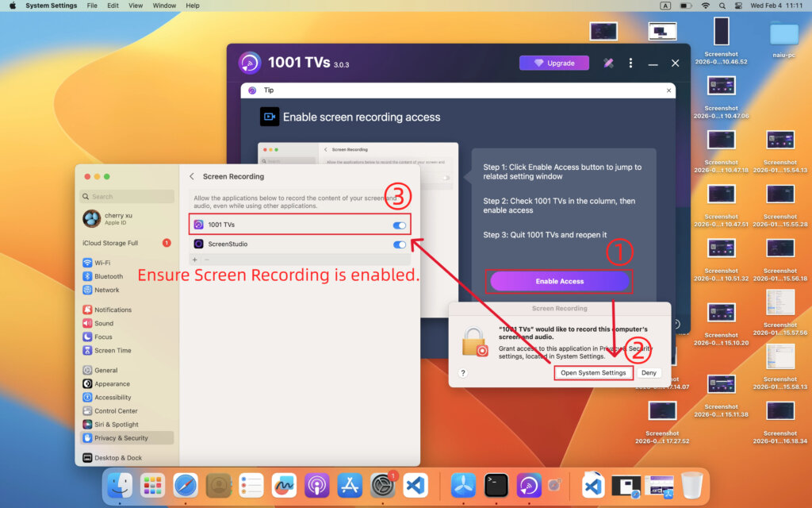Toggle screen recording for 1001 TVs
Screen dimensions: 812x508
coord(400,225)
